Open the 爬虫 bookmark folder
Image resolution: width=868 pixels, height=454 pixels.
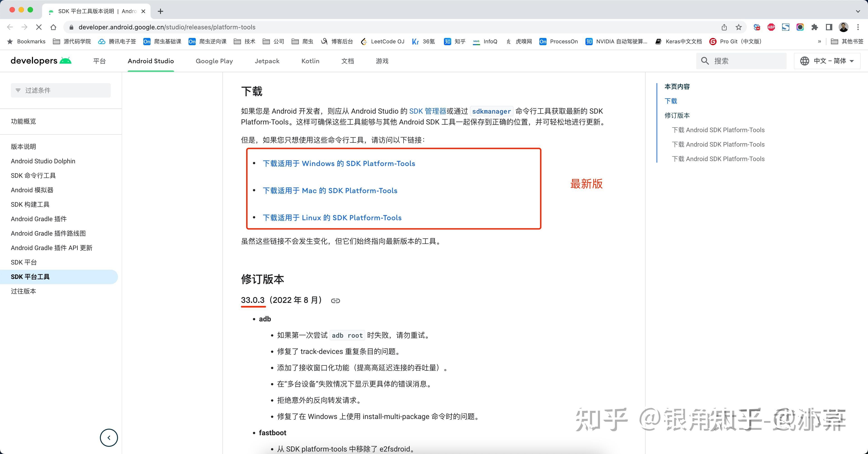click(302, 41)
